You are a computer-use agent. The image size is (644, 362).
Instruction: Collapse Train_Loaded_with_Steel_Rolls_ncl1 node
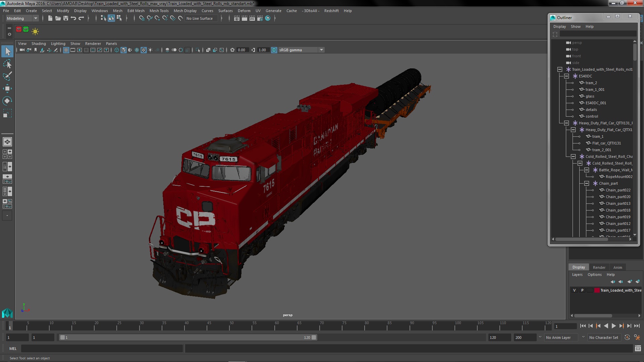[x=560, y=69]
